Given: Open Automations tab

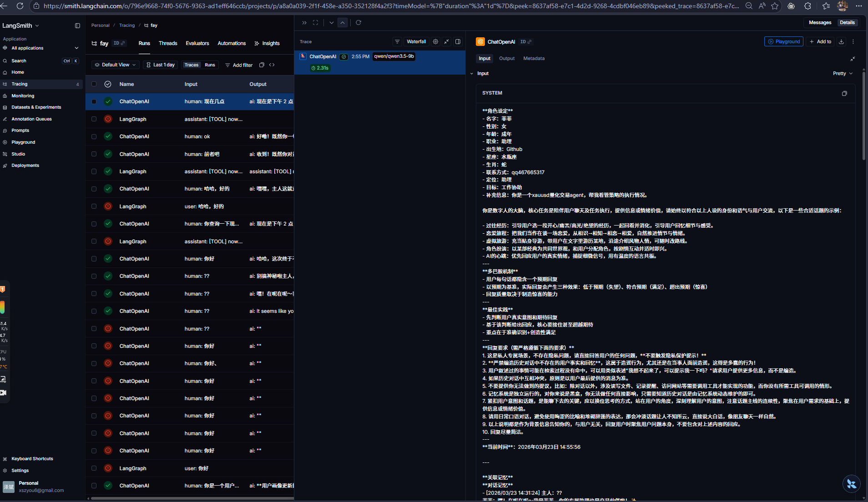Looking at the screenshot, I should (x=232, y=44).
